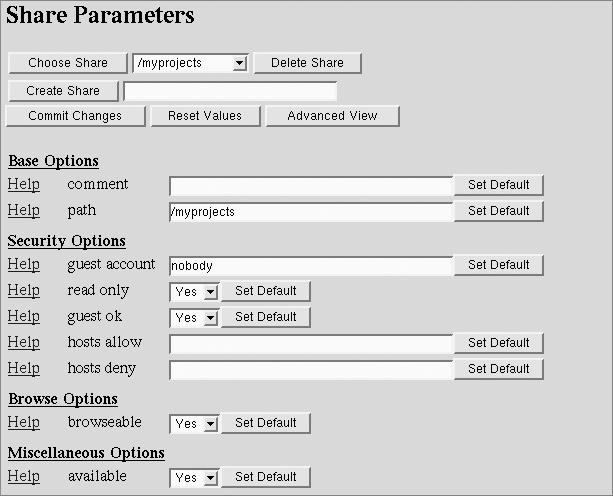
Task: Click the Create Share button
Action: (63, 91)
